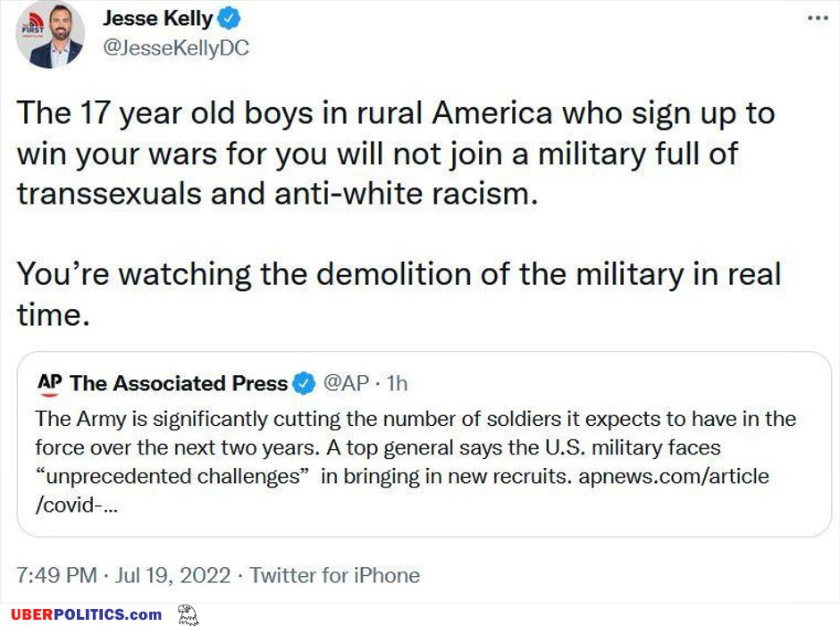The height and width of the screenshot is (626, 840).
Task: Click the Jesse Kelly display name
Action: coord(158,18)
